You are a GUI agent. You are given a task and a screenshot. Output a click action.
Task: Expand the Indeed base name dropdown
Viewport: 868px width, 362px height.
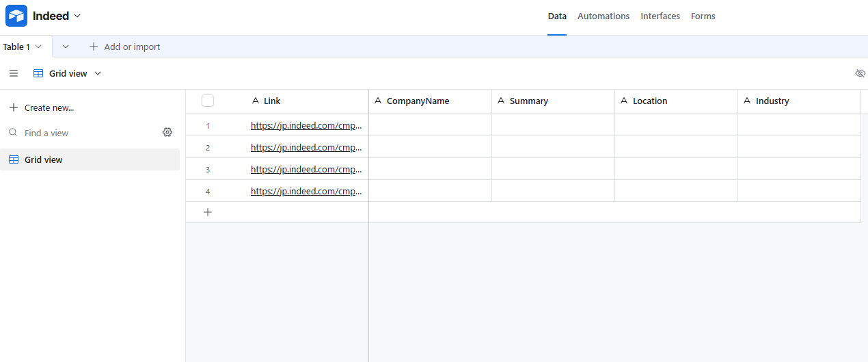tap(77, 16)
